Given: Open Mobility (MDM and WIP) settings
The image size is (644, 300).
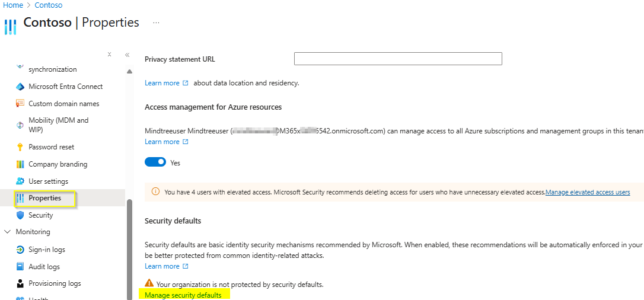Looking at the screenshot, I should coord(58,125).
